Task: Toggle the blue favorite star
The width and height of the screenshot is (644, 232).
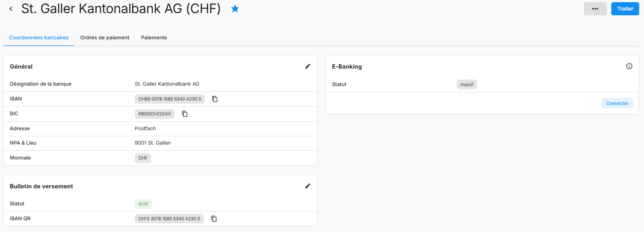Action: 235,9
